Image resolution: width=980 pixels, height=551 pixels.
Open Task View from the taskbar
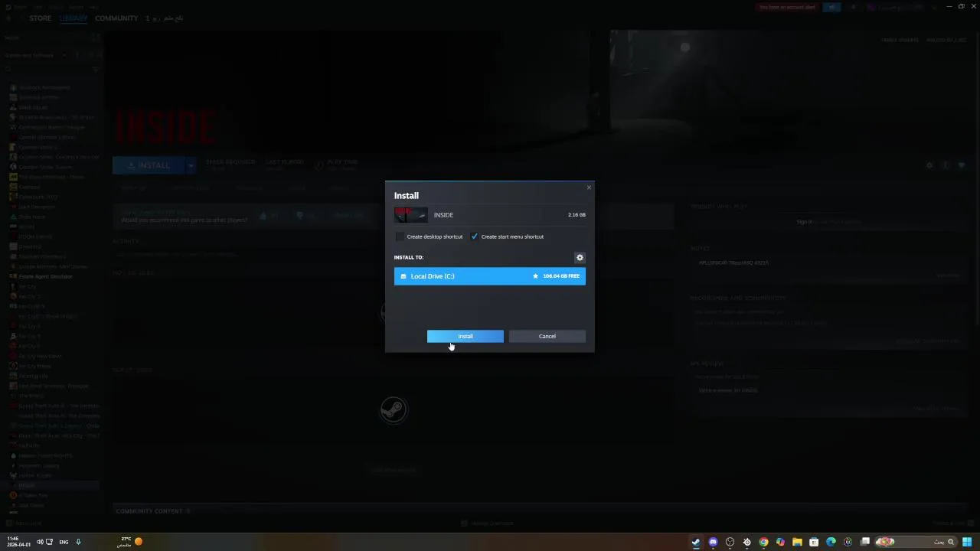(x=864, y=542)
